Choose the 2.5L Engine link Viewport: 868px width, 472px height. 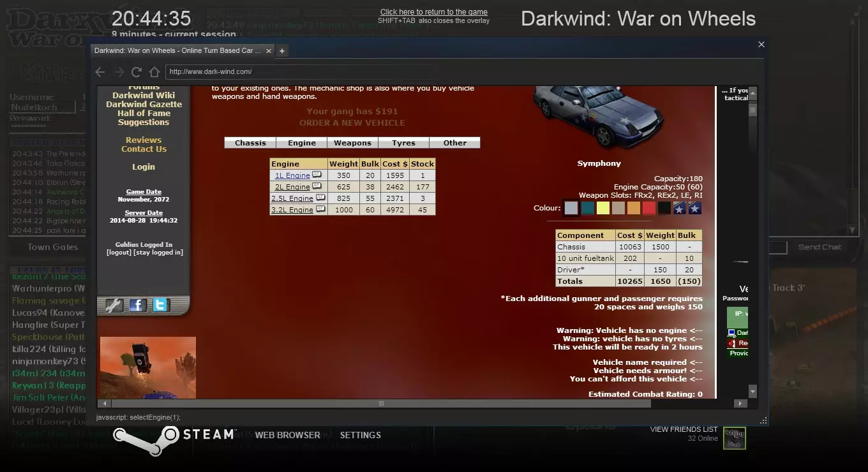[292, 198]
